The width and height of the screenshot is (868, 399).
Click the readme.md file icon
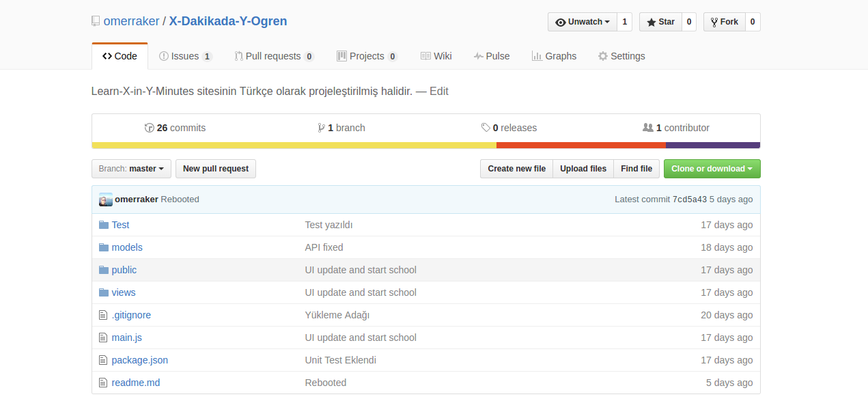(x=104, y=383)
